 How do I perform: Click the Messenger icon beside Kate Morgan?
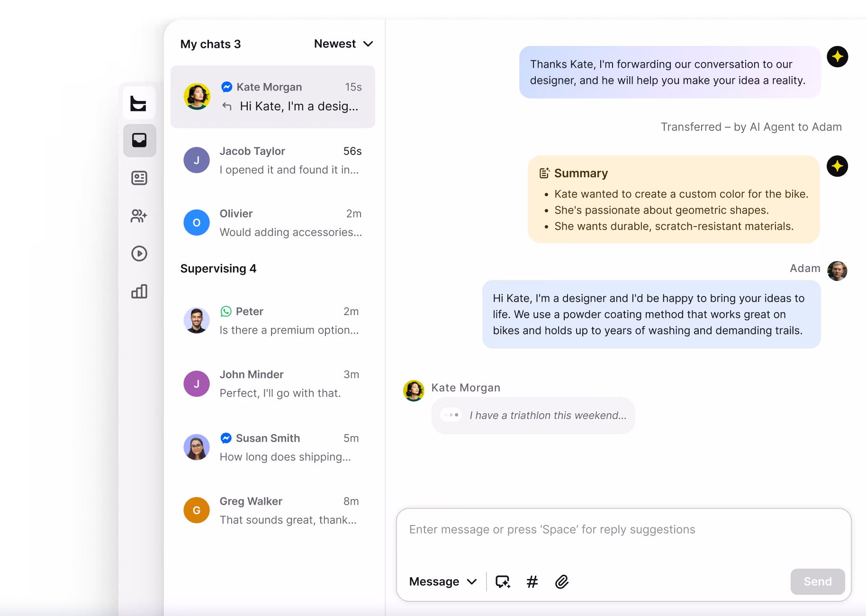227,87
